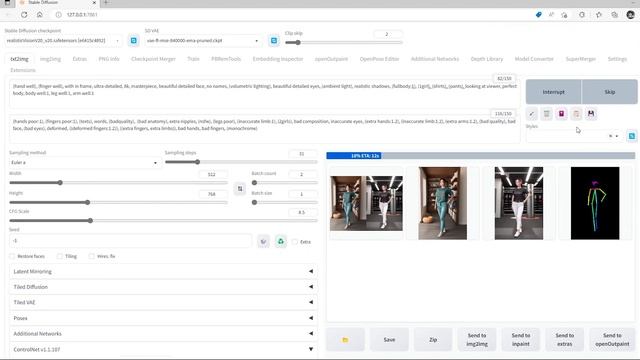The height and width of the screenshot is (360, 640).
Task: Click Send to img2img button
Action: 477,340
